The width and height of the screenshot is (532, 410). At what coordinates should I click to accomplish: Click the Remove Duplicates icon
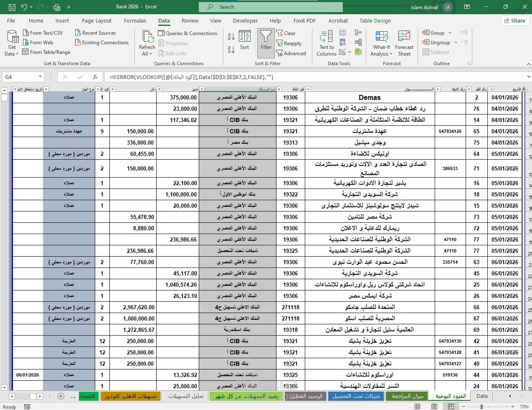(x=342, y=42)
